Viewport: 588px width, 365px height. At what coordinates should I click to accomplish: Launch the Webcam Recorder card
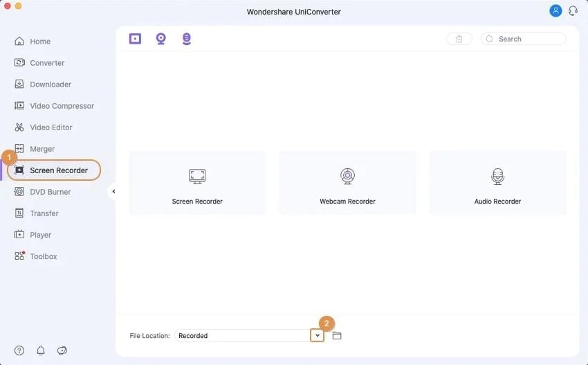tap(347, 183)
